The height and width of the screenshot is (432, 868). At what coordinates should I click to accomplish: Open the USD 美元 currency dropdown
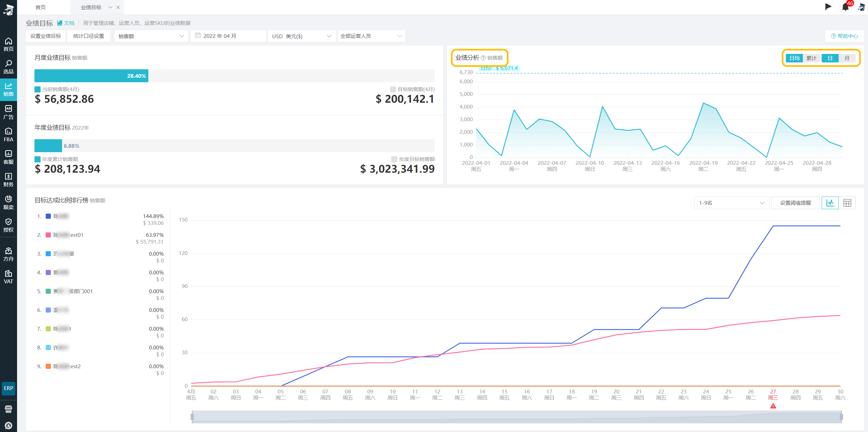pyautogui.click(x=302, y=36)
